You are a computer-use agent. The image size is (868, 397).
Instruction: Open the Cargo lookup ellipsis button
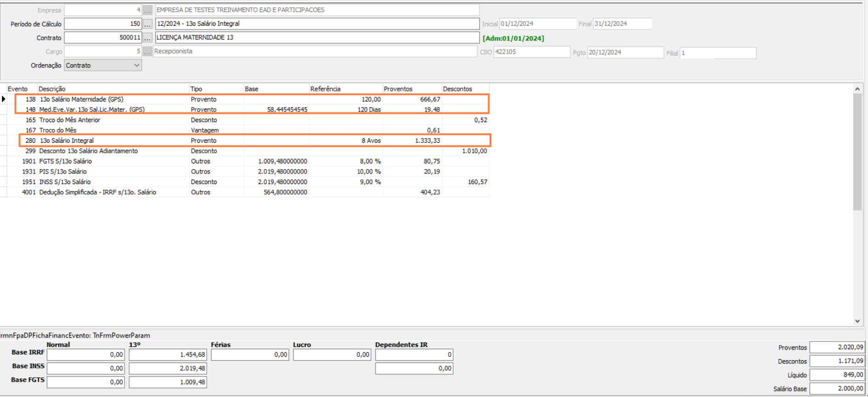[147, 52]
